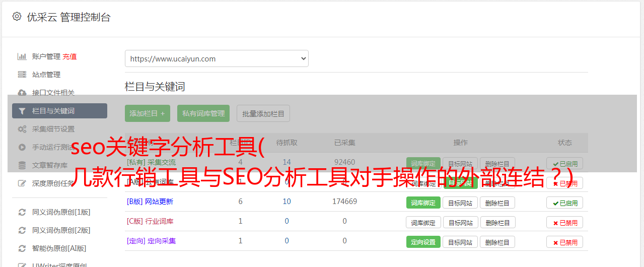Open the [C版] 行业词库 column link
The width and height of the screenshot is (644, 267).
point(150,221)
